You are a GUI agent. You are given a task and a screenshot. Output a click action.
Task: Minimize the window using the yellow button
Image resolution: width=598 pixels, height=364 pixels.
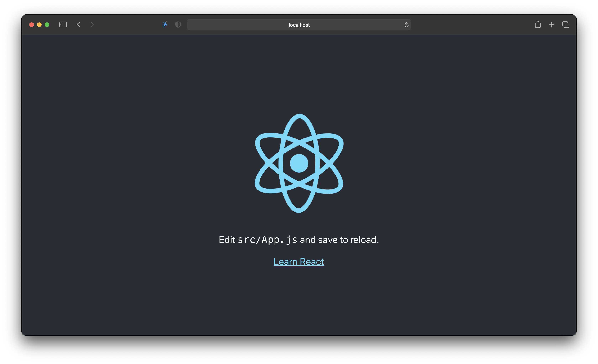pyautogui.click(x=39, y=24)
